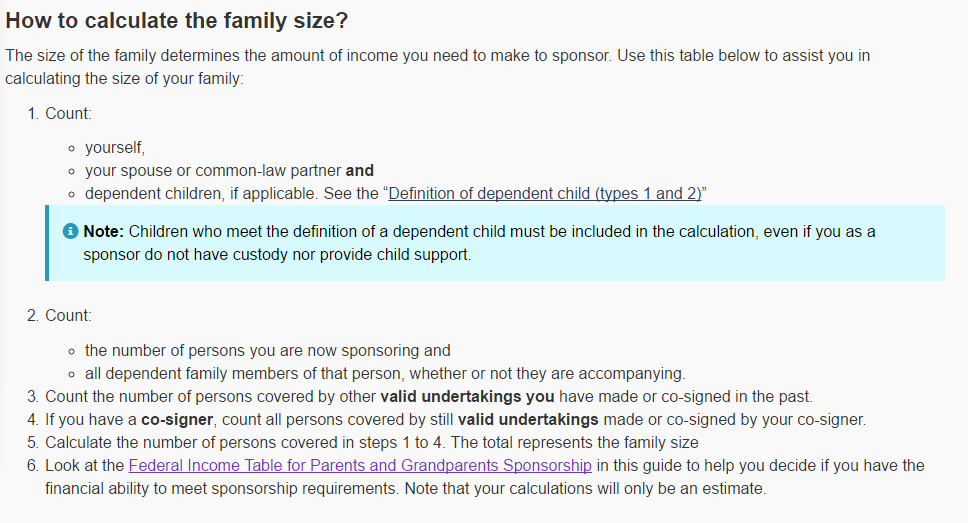Open Federal Income Table for Parents and Grandparents link

click(360, 465)
